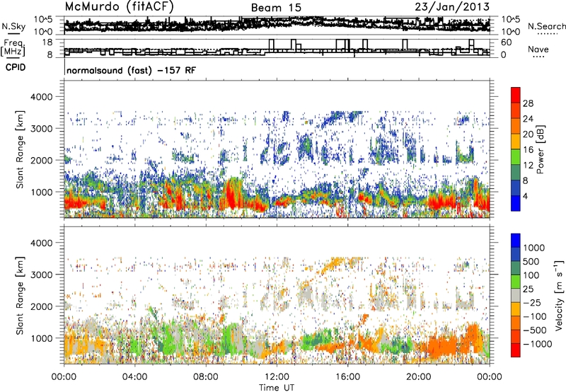Click the 'Time UT' axis title
Viewport: 566px width, 392px height.
[x=277, y=387]
